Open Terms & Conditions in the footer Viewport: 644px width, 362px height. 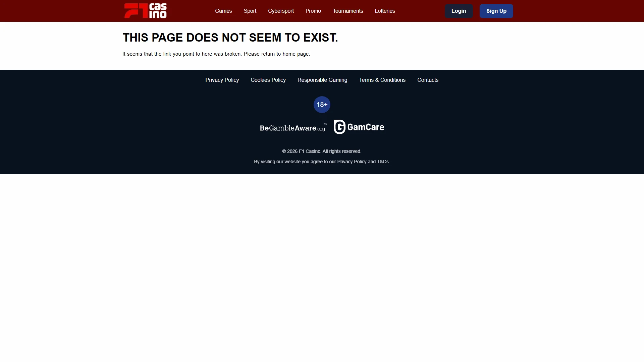point(382,80)
